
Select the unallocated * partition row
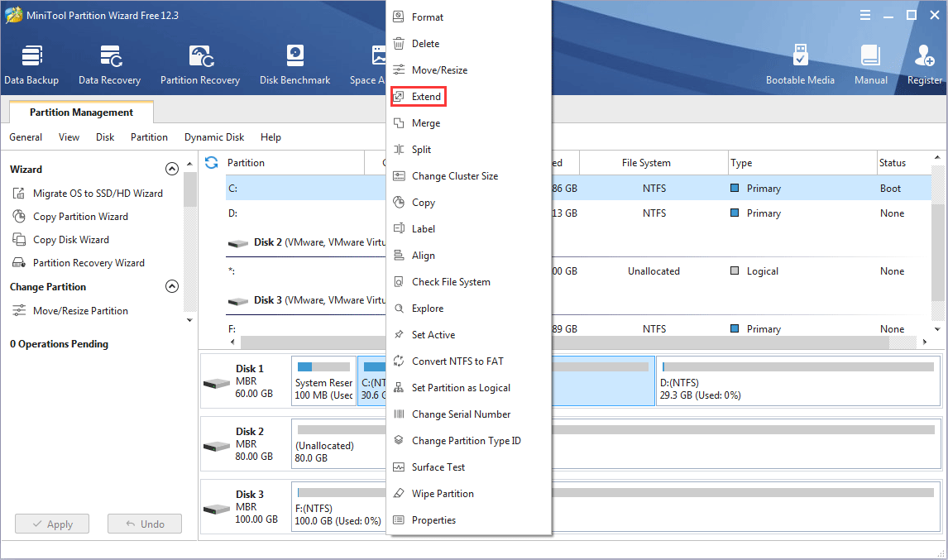(305, 271)
